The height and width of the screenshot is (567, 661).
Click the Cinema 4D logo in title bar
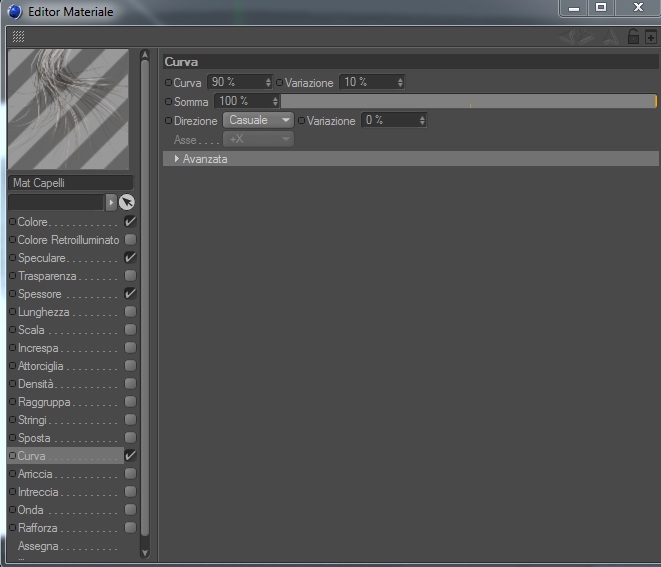14,12
